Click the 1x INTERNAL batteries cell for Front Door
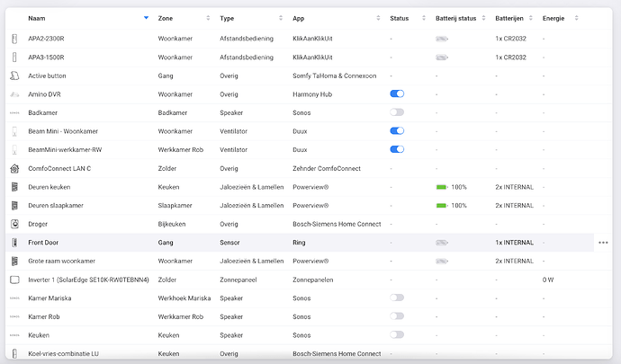The width and height of the screenshot is (621, 364). point(514,243)
